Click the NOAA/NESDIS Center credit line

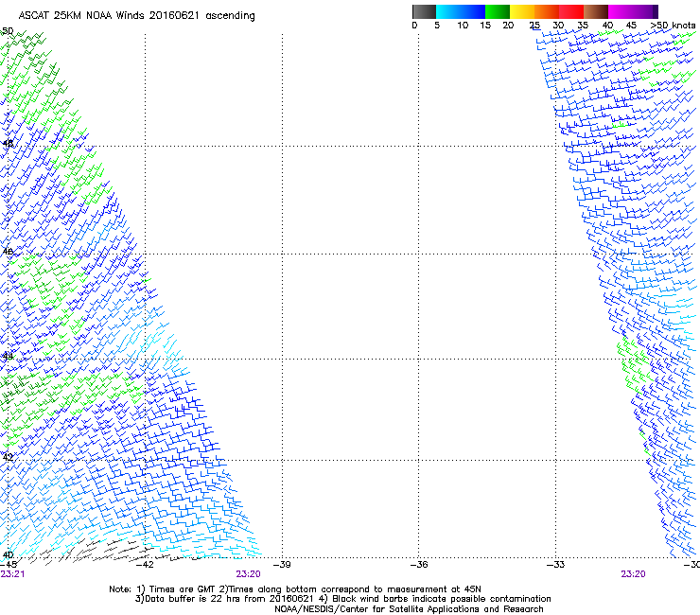409,609
